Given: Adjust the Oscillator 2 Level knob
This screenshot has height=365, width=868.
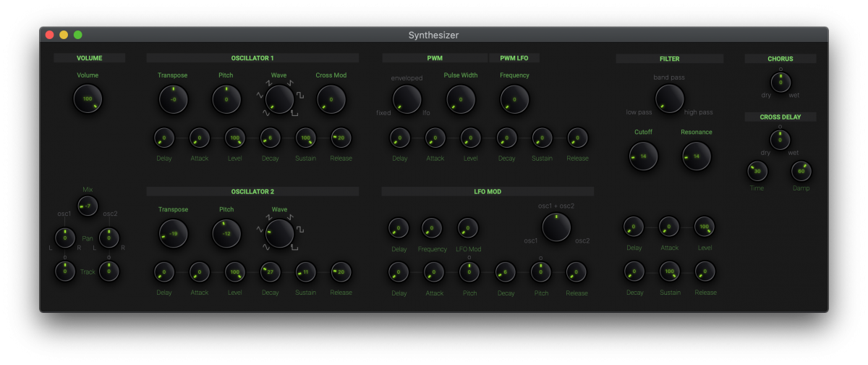Looking at the screenshot, I should click(235, 272).
